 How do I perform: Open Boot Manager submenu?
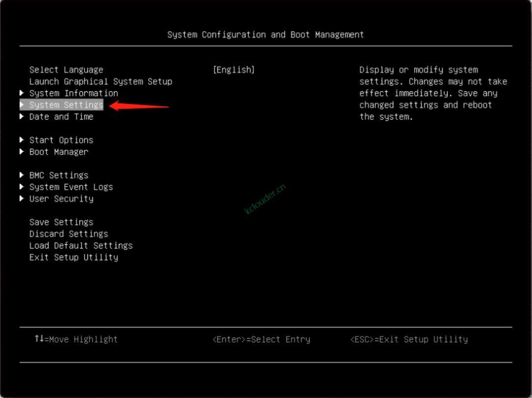click(59, 152)
